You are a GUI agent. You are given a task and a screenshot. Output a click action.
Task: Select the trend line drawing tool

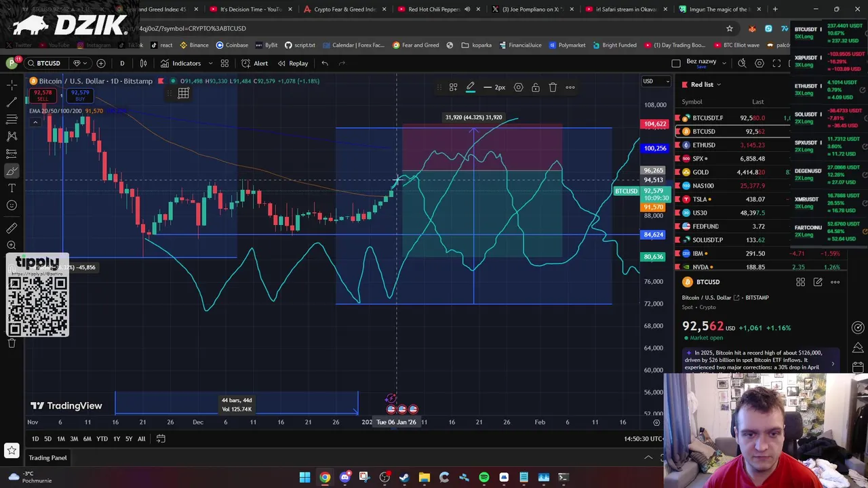click(x=12, y=102)
